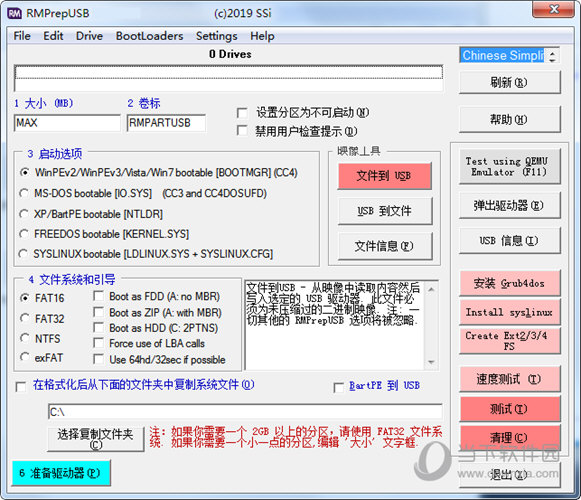
Task: Click the 退出 (X) exit button
Action: (x=509, y=475)
